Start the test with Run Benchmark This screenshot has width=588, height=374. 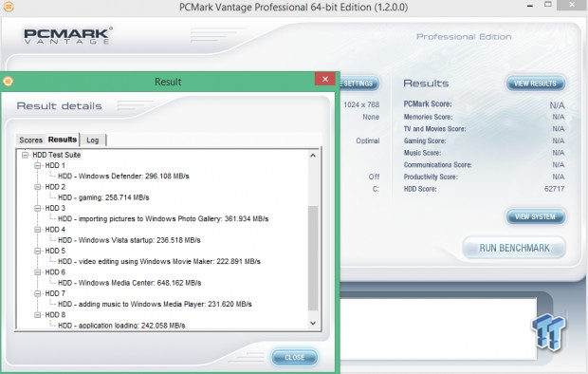point(514,248)
